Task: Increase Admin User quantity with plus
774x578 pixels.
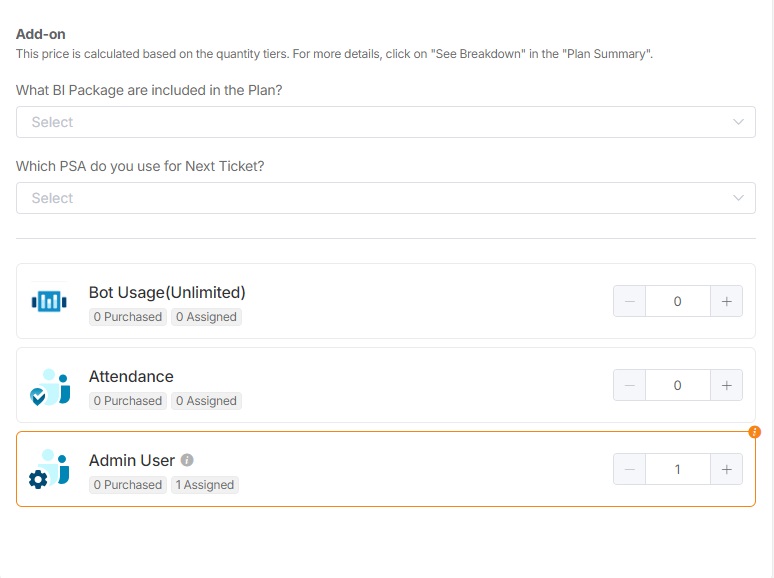Action: [x=726, y=469]
